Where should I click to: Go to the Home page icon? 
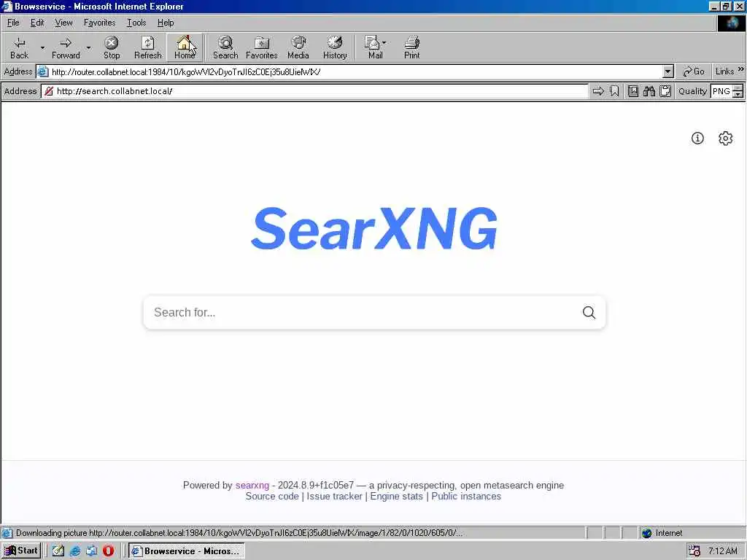[x=185, y=47]
